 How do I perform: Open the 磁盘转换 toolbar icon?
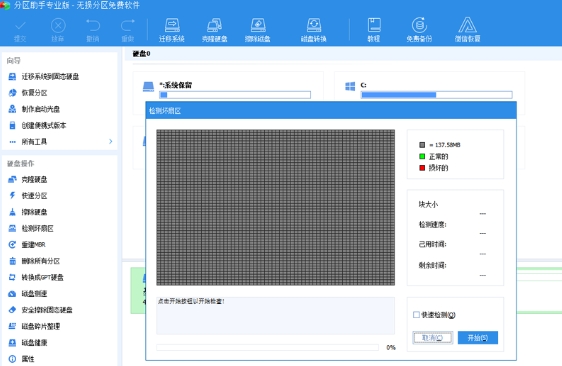tap(314, 30)
